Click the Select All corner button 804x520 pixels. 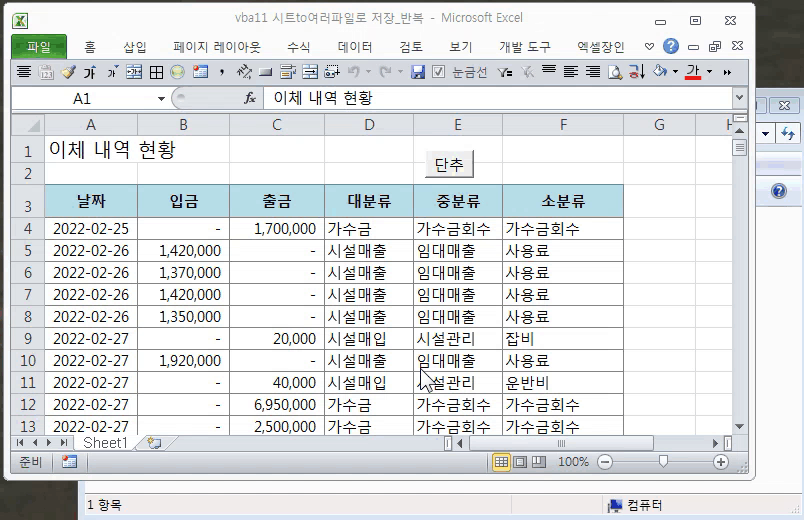pos(28,125)
